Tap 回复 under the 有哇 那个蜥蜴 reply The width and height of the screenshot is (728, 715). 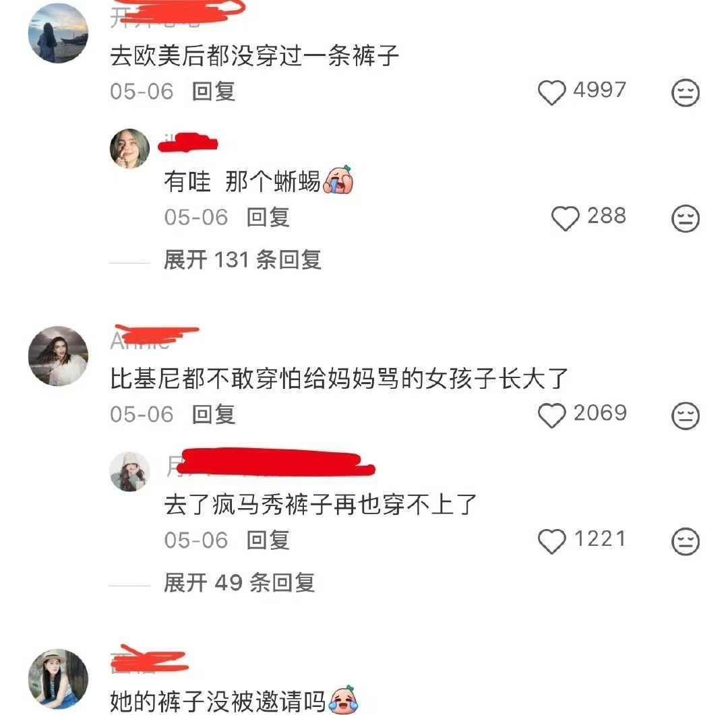tap(268, 217)
